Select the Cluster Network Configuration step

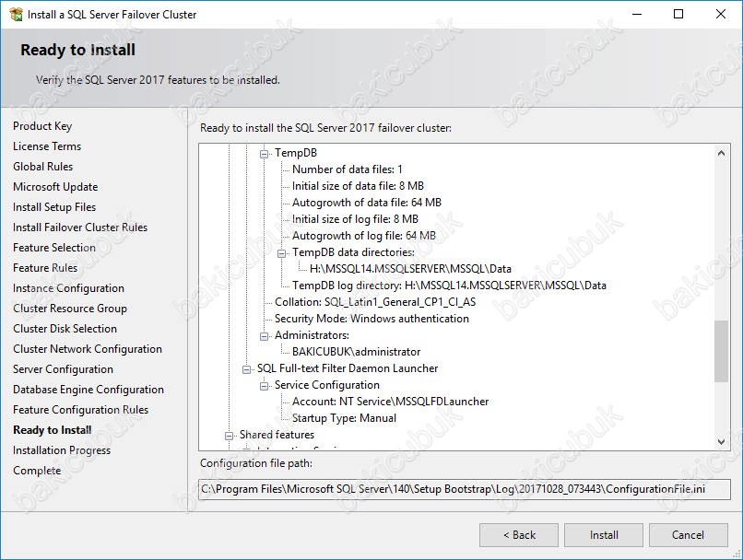(88, 349)
